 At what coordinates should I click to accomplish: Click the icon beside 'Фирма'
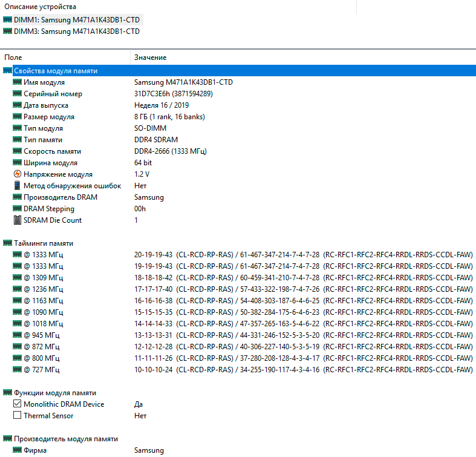point(18,450)
